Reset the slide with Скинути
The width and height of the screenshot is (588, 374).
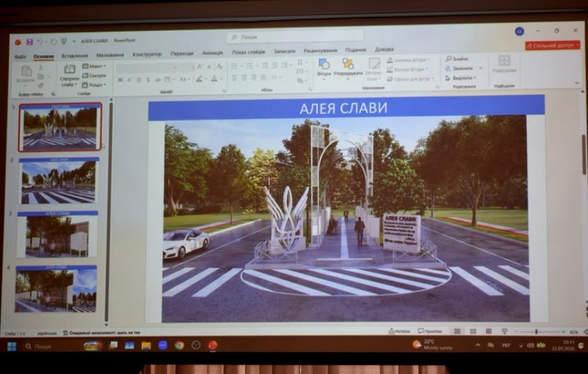tap(94, 76)
